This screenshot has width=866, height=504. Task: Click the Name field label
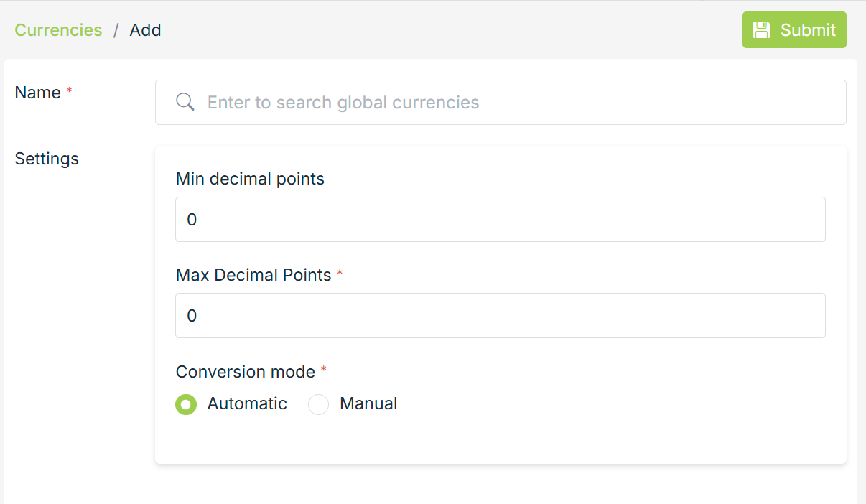coord(38,93)
